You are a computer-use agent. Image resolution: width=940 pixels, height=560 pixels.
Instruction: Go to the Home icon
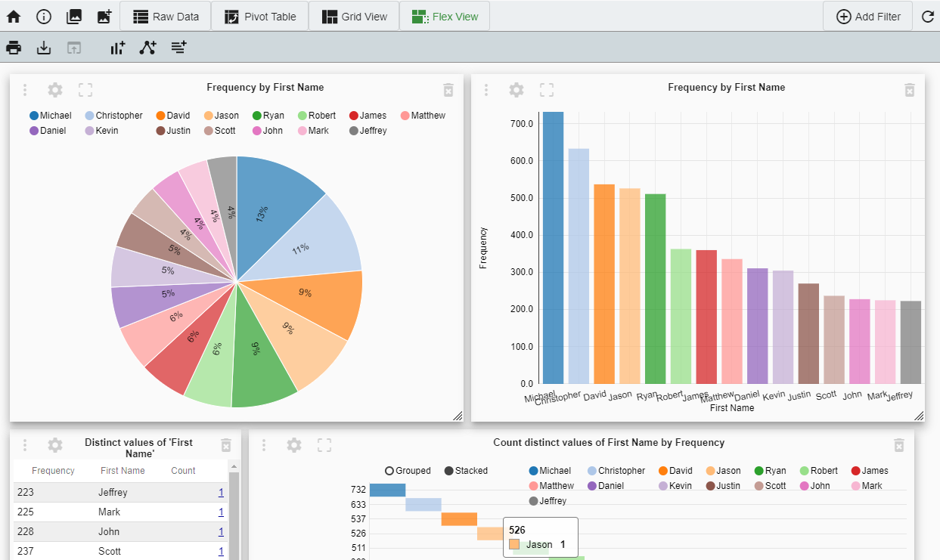[14, 16]
